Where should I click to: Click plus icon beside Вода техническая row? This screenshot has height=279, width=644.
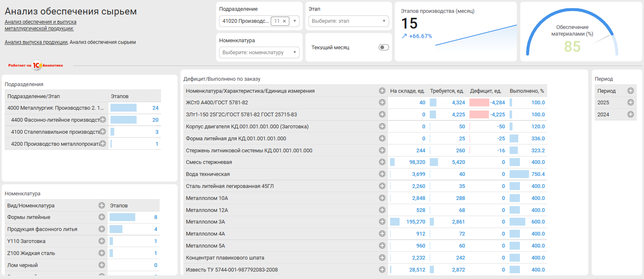382,174
